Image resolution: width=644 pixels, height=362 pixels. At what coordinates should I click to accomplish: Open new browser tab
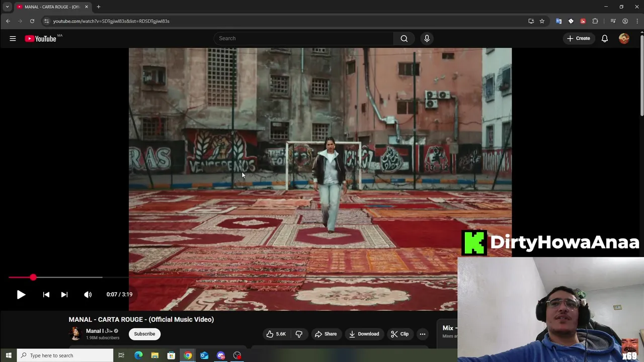point(99,7)
